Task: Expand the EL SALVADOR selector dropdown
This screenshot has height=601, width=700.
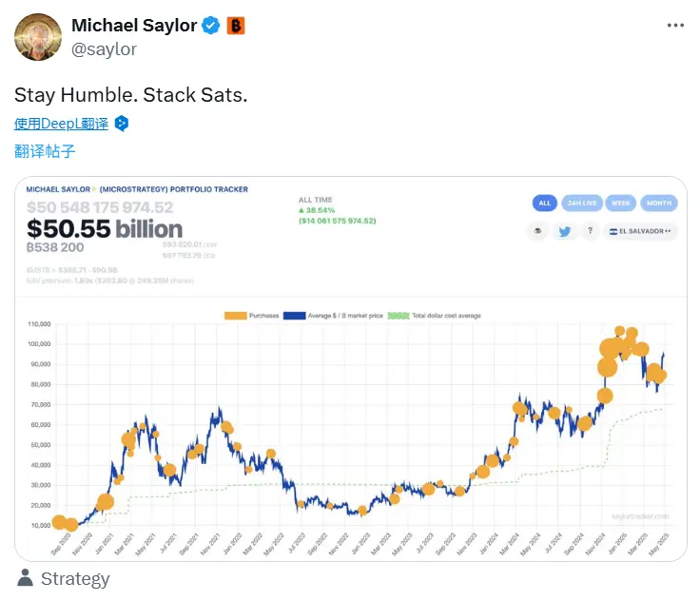Action: pos(642,231)
